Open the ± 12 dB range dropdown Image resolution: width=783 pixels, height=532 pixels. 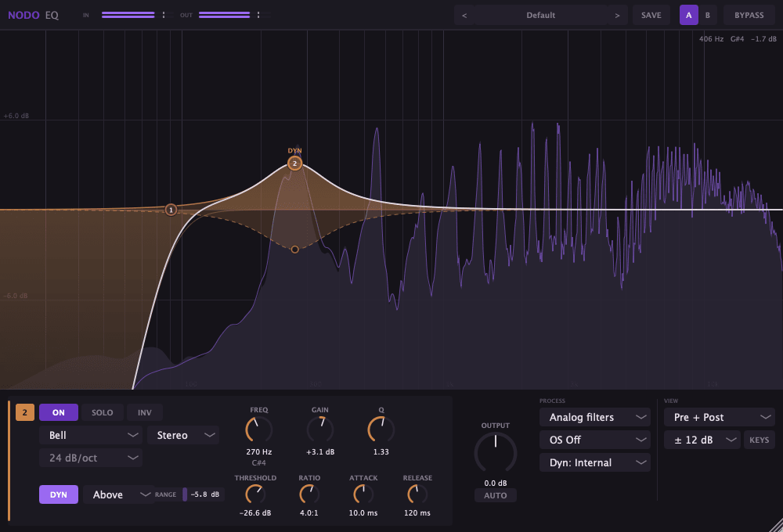click(x=702, y=440)
